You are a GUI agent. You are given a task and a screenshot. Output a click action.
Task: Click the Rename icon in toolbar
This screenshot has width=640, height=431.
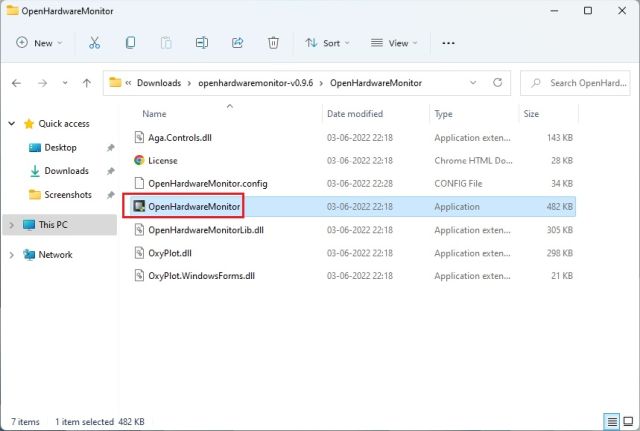coord(202,43)
